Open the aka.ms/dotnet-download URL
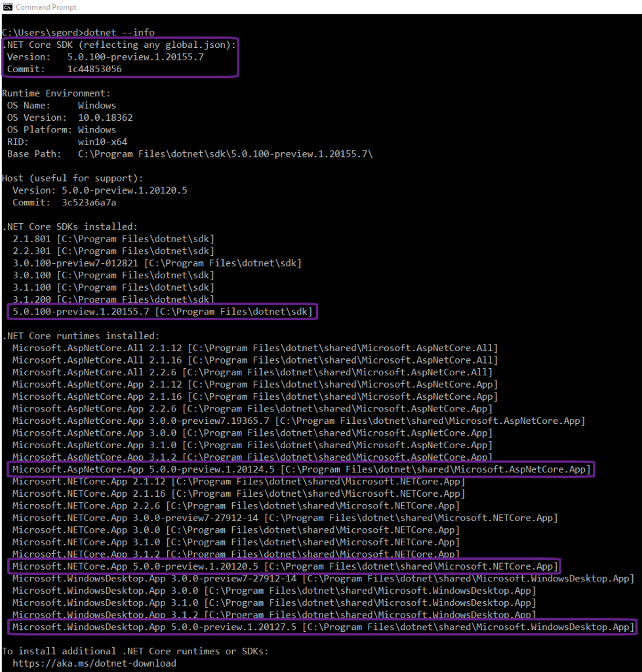The width and height of the screenshot is (642, 672). [94, 663]
